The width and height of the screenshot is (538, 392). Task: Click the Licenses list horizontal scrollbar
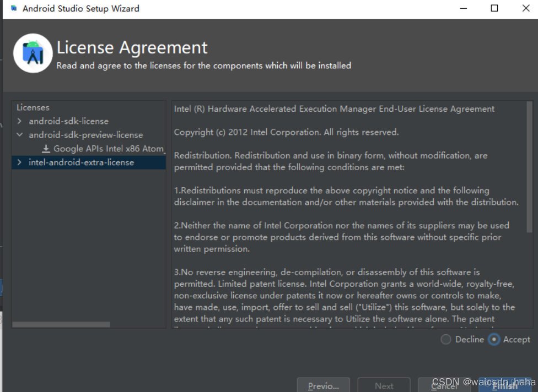tap(61, 325)
